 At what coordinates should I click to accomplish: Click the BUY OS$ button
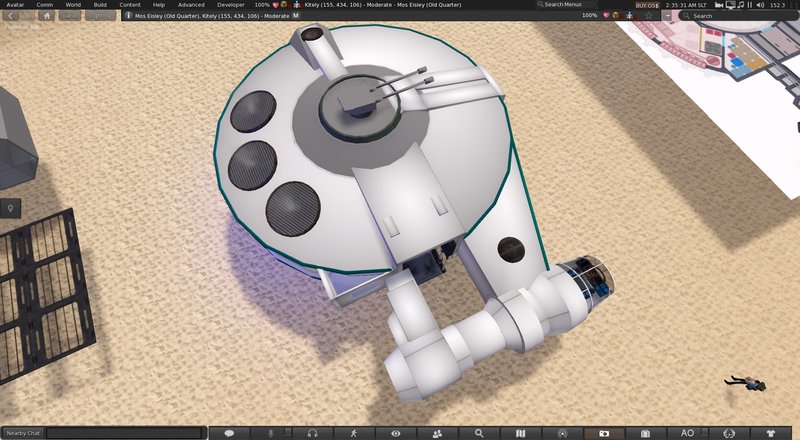[x=646, y=5]
